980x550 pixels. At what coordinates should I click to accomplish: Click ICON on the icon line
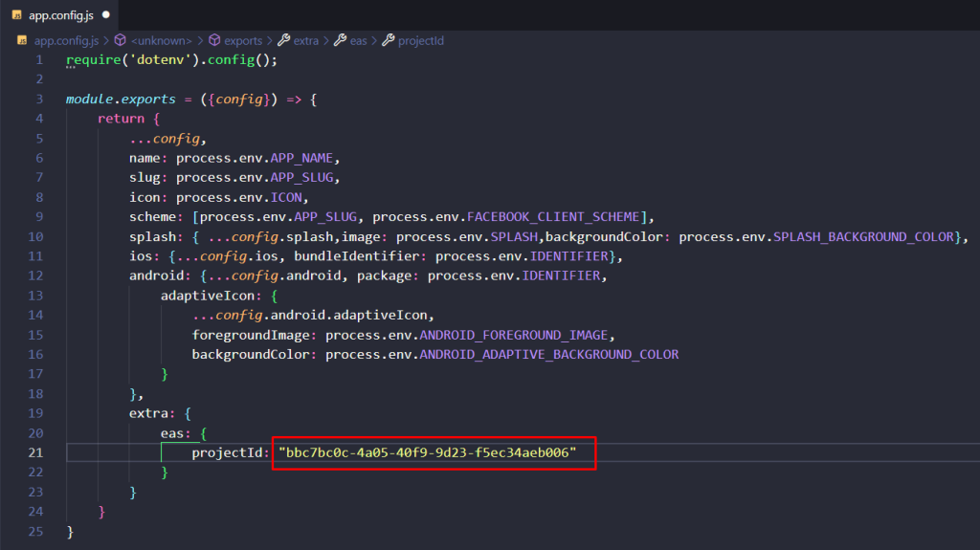click(x=286, y=197)
